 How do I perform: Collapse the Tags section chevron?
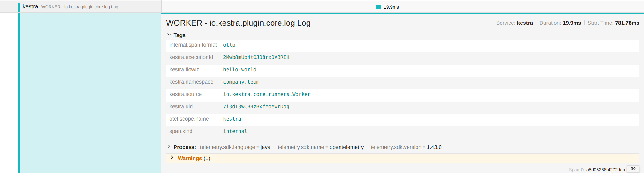point(169,35)
